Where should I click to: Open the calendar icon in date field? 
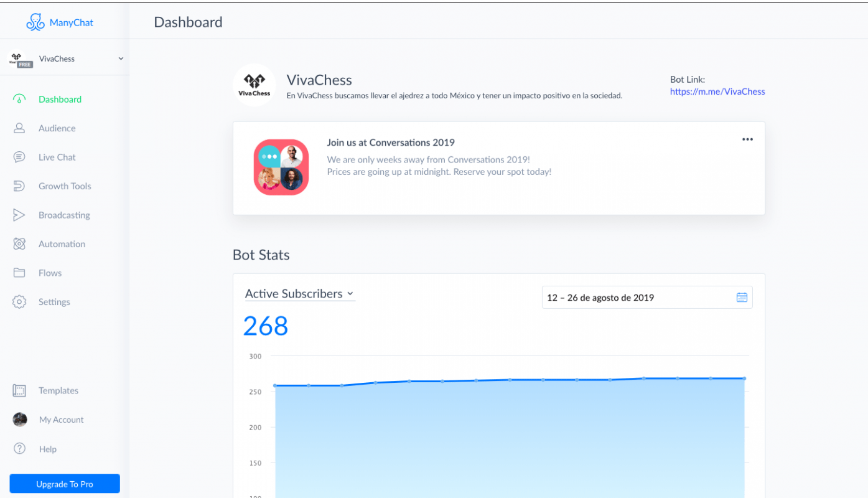pyautogui.click(x=742, y=298)
